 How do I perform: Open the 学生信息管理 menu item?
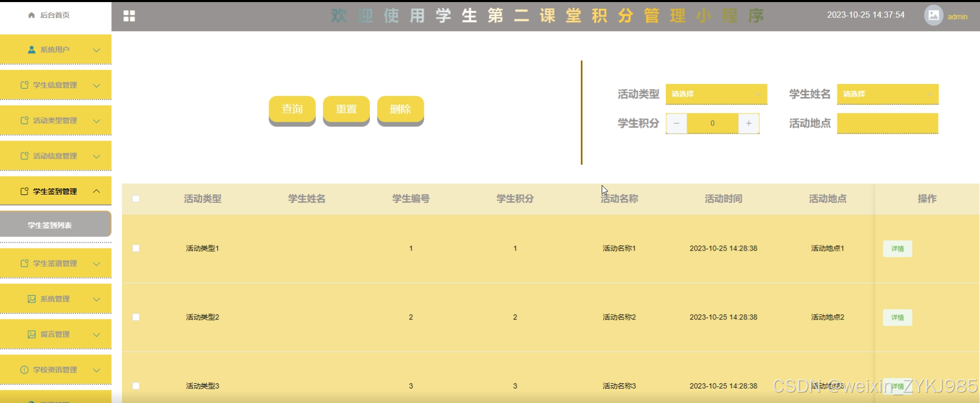[x=55, y=85]
